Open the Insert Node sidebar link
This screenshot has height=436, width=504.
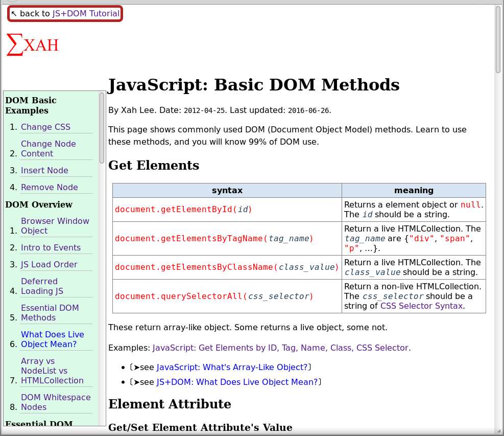click(44, 171)
